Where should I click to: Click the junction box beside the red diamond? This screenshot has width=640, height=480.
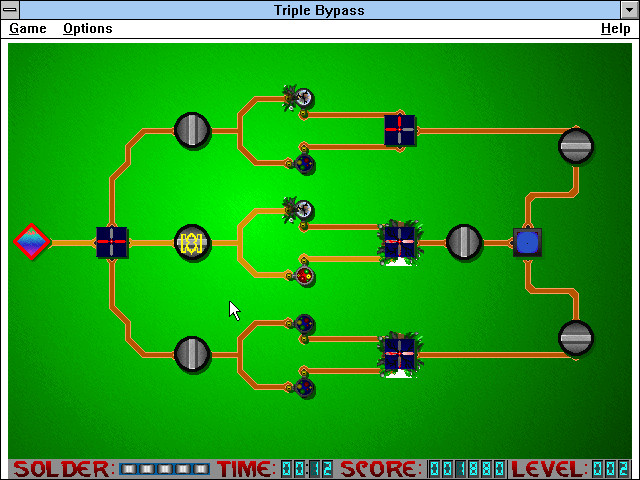click(112, 242)
